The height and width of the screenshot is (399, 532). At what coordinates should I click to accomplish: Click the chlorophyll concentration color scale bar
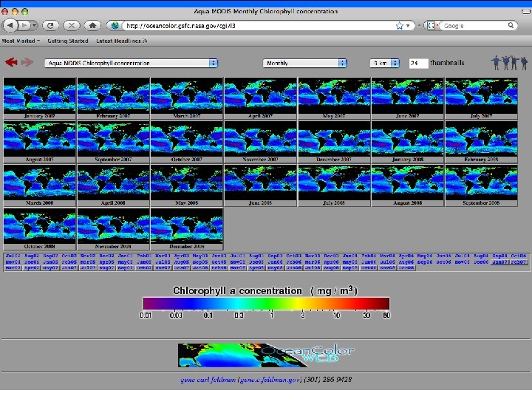(x=266, y=303)
